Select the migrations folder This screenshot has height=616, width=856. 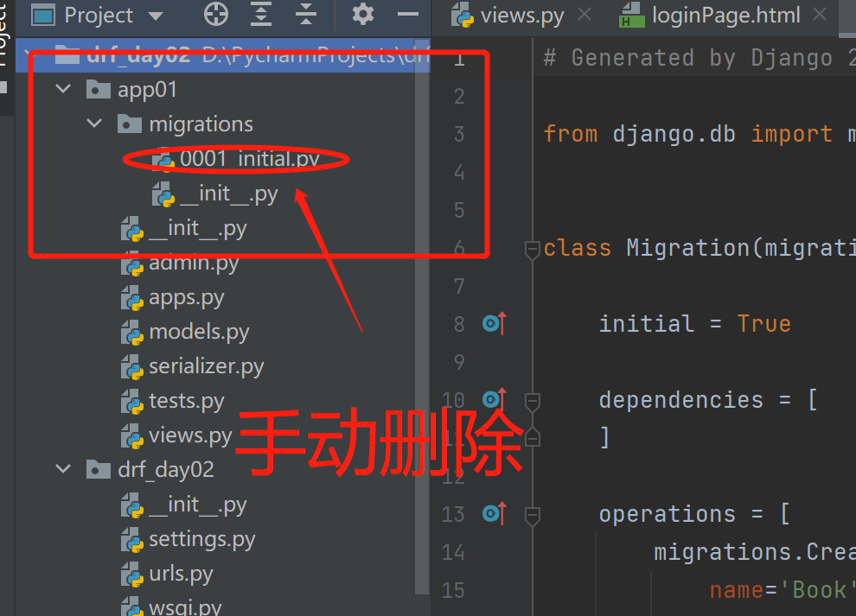point(186,124)
